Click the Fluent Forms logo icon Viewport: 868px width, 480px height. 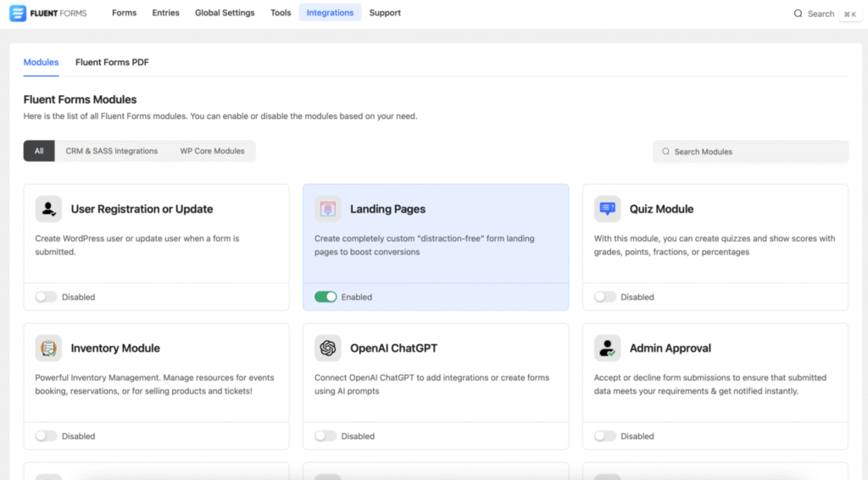[18, 14]
